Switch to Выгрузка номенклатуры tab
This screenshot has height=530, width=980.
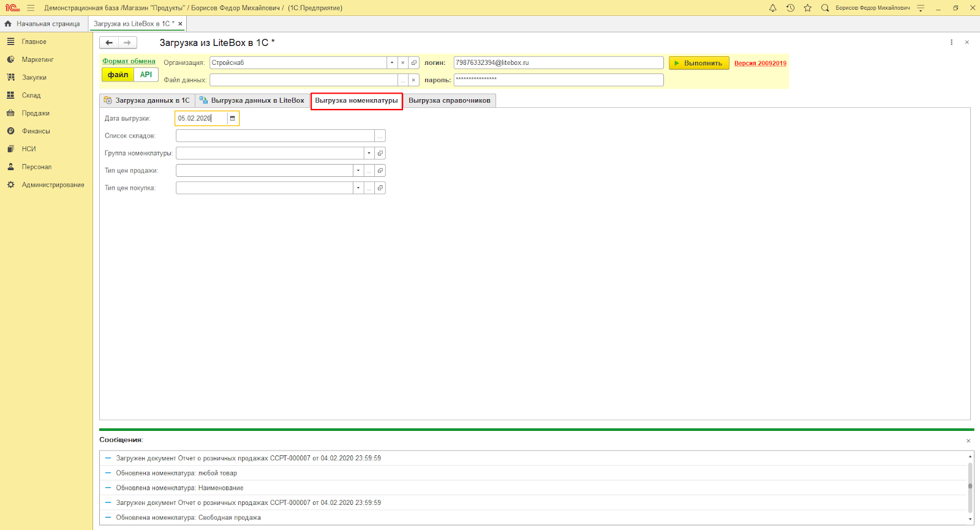tap(356, 100)
